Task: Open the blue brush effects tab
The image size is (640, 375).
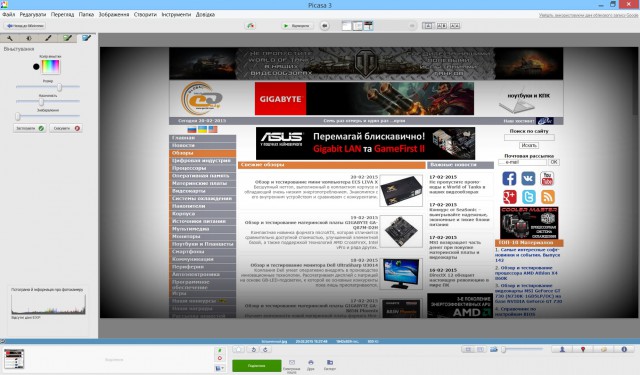Action: [x=87, y=38]
